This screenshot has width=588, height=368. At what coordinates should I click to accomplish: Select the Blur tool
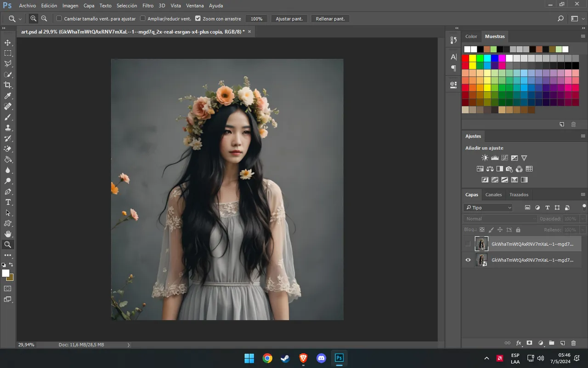(x=8, y=170)
